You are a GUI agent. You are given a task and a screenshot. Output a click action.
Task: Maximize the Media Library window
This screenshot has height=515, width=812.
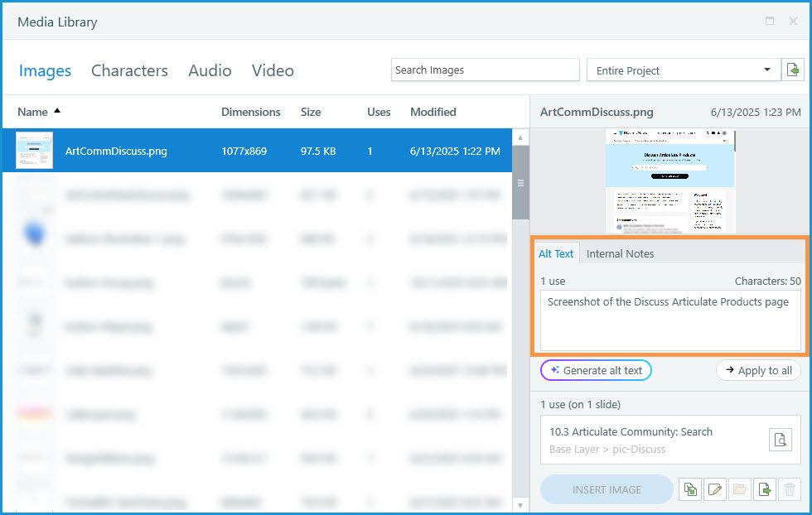click(770, 21)
